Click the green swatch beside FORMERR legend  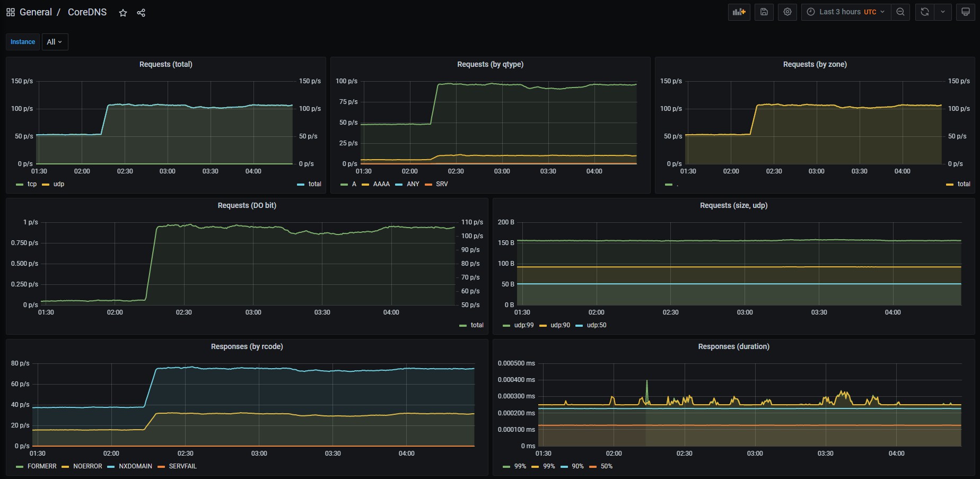point(20,467)
